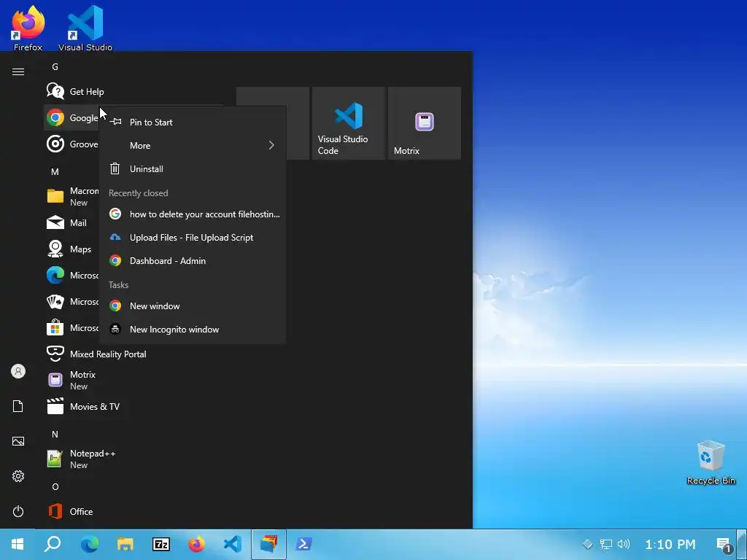This screenshot has width=747, height=560.
Task: Click the 1:10 PM taskbar clock
Action: (x=670, y=544)
